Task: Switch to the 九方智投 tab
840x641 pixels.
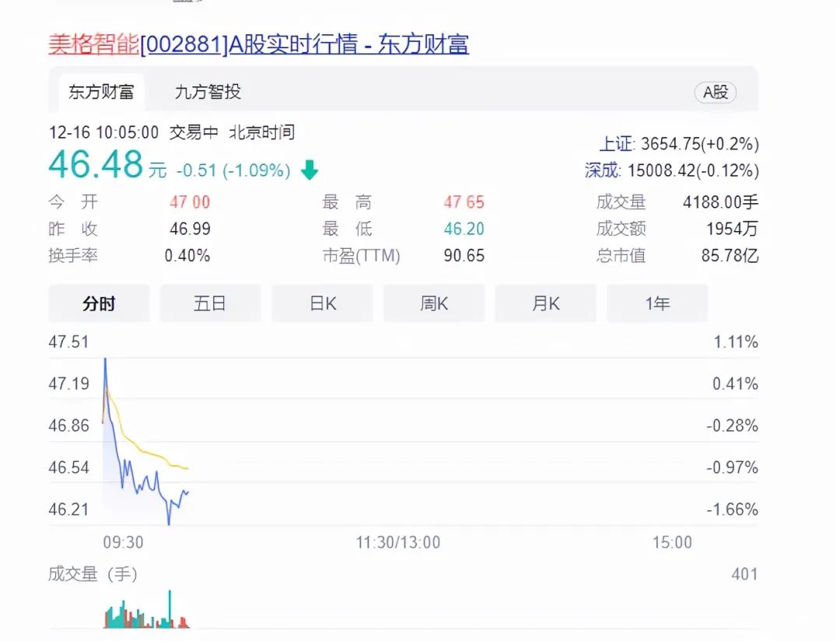Action: pos(208,92)
